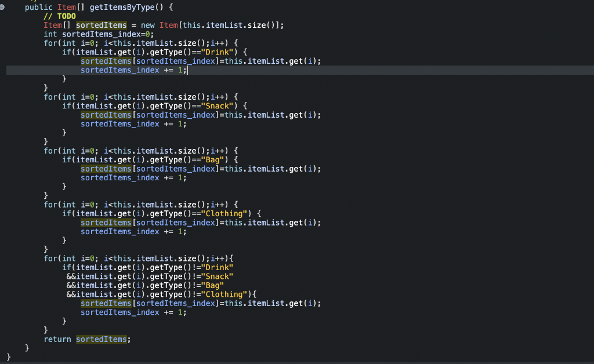Click the sortedItems_index declaration line
Screen dimensions: 594x364
click(99, 34)
